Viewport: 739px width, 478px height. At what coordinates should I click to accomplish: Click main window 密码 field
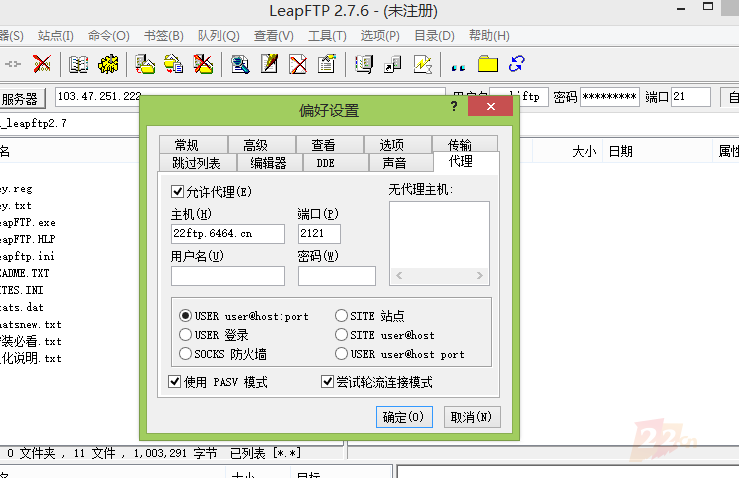pos(610,97)
